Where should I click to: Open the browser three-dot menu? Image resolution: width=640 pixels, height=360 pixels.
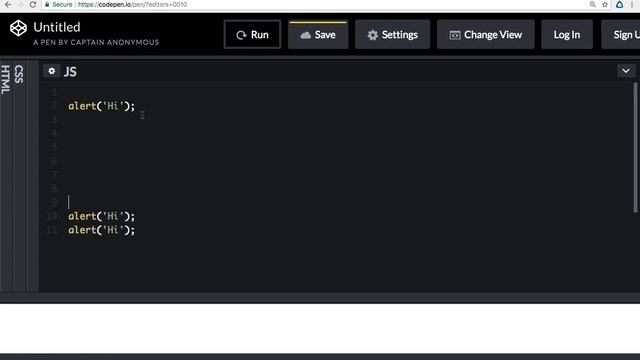pyautogui.click(x=632, y=4)
